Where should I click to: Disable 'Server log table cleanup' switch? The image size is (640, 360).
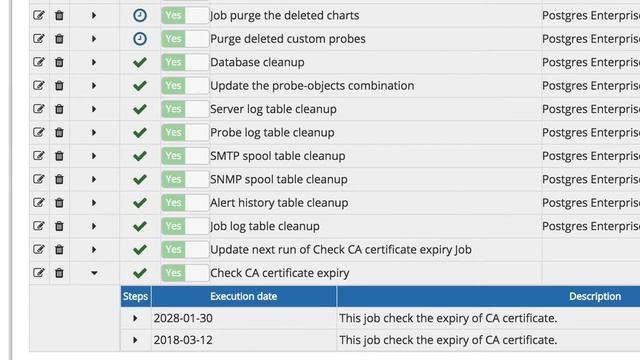[185, 109]
